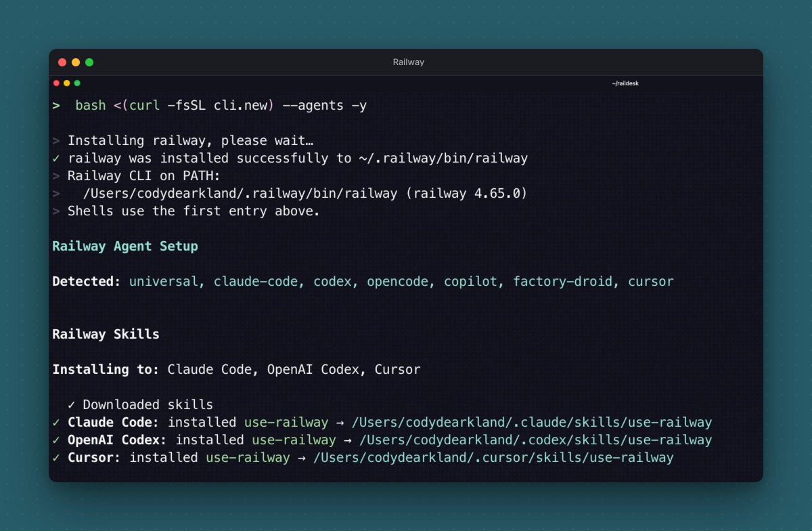Click the green zoom button of outer Railway window

tap(89, 62)
